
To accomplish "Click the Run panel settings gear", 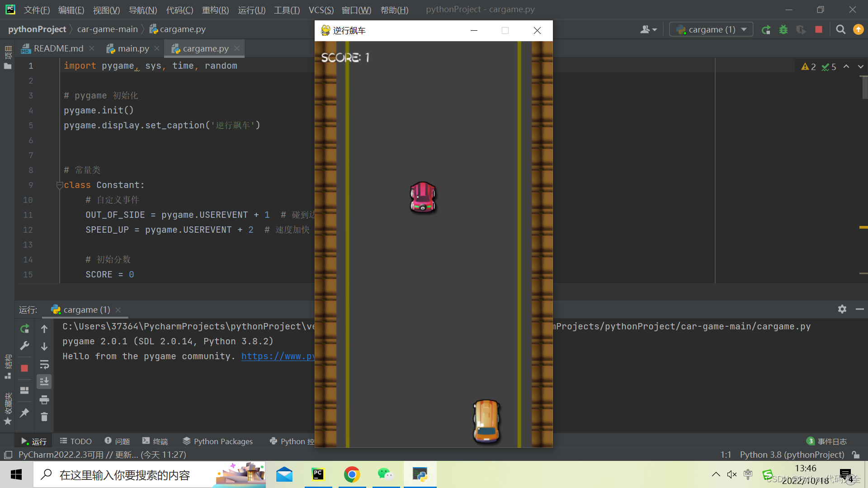I will 842,309.
